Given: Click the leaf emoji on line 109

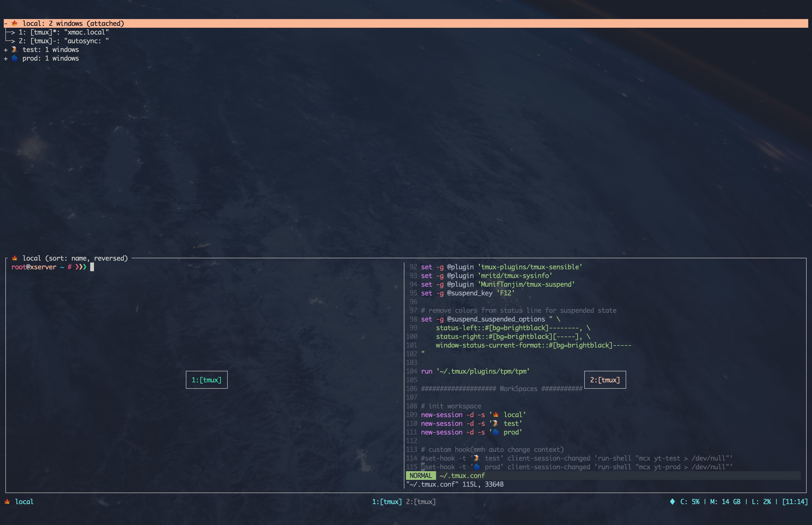Looking at the screenshot, I should [496, 415].
